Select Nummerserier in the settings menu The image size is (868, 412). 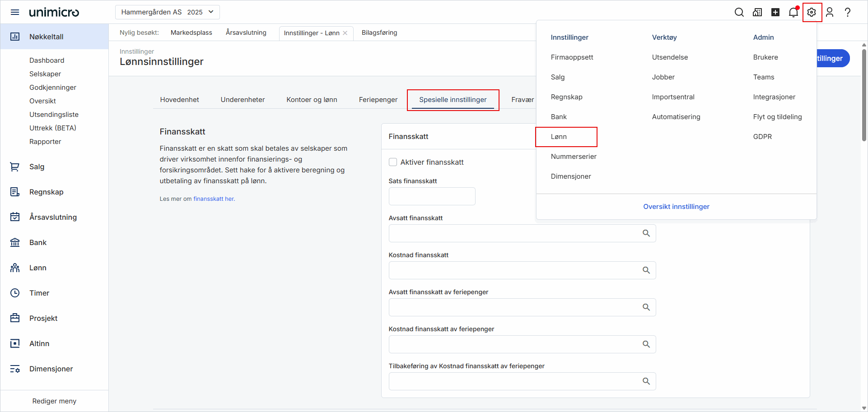(574, 156)
